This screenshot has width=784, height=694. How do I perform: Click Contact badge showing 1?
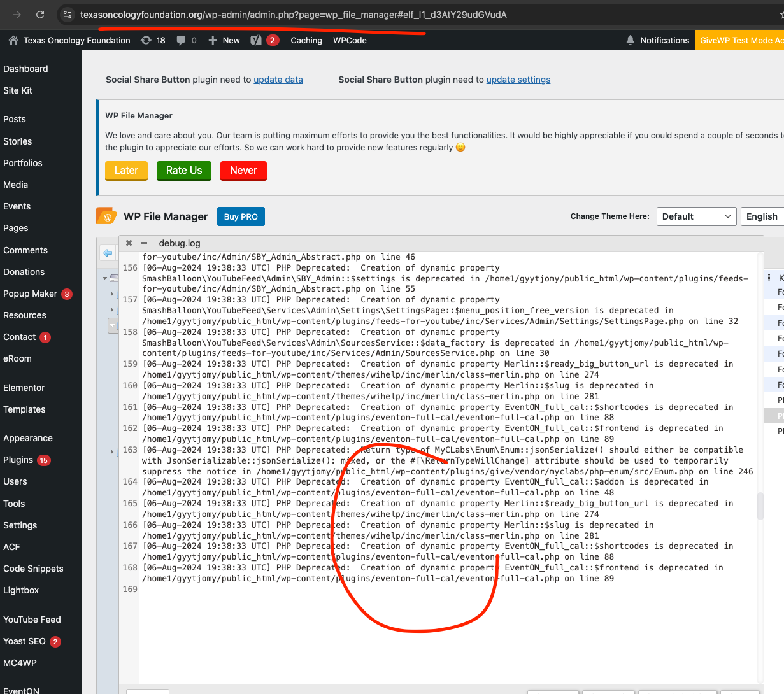click(45, 337)
